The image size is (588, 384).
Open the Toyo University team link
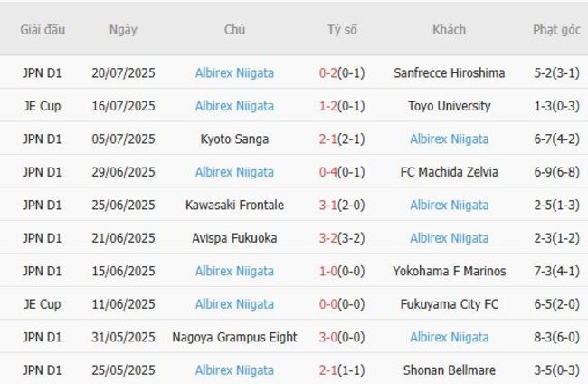tap(449, 106)
